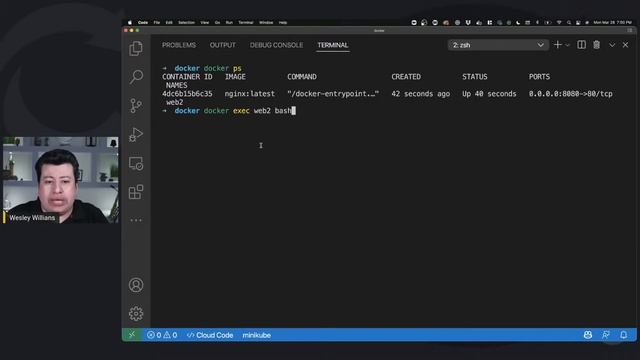640x360 pixels.
Task: Close the terminal panel
Action: 625,45
